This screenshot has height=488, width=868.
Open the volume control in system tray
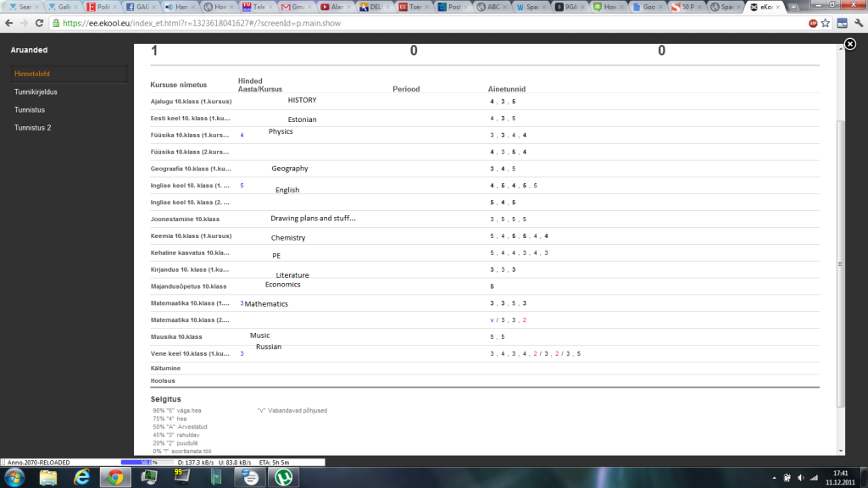point(800,478)
